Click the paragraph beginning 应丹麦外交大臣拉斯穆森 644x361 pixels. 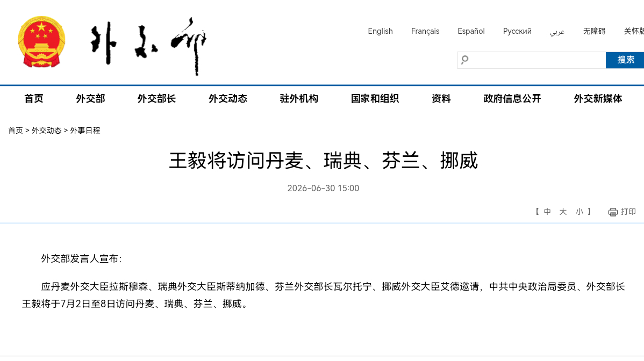323,295
